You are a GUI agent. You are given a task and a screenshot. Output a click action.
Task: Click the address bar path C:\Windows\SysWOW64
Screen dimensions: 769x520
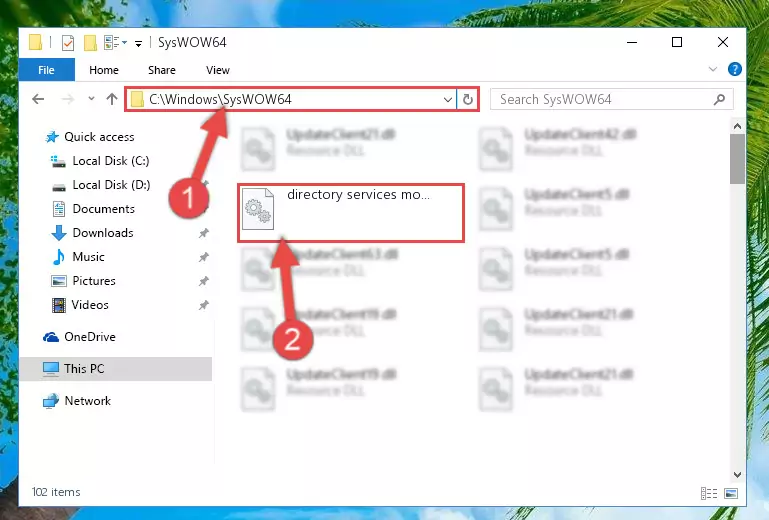point(220,99)
